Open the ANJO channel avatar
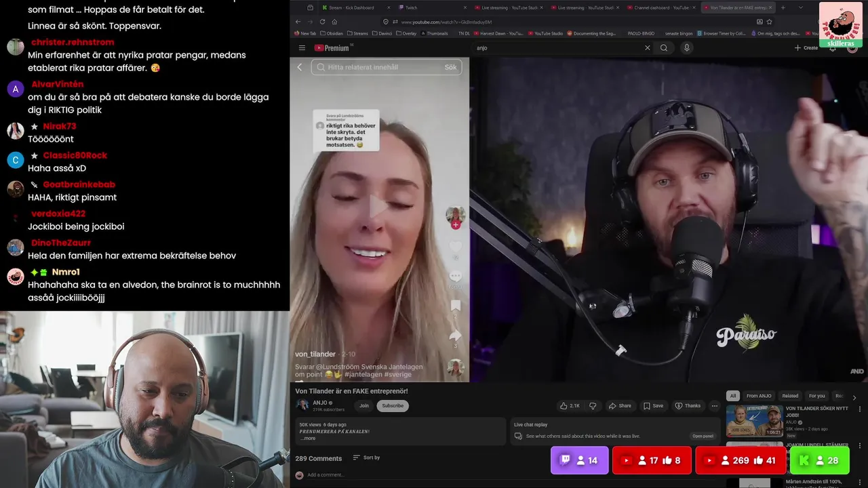Screen dimensions: 868x488 302,405
